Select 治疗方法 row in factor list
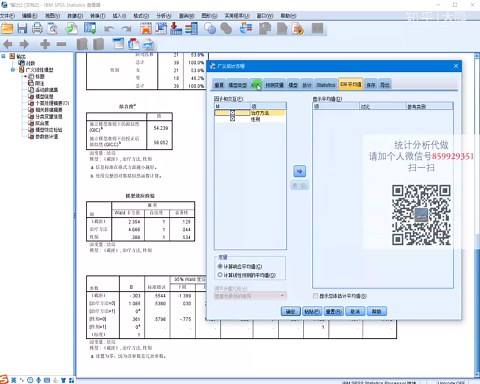 click(250, 113)
